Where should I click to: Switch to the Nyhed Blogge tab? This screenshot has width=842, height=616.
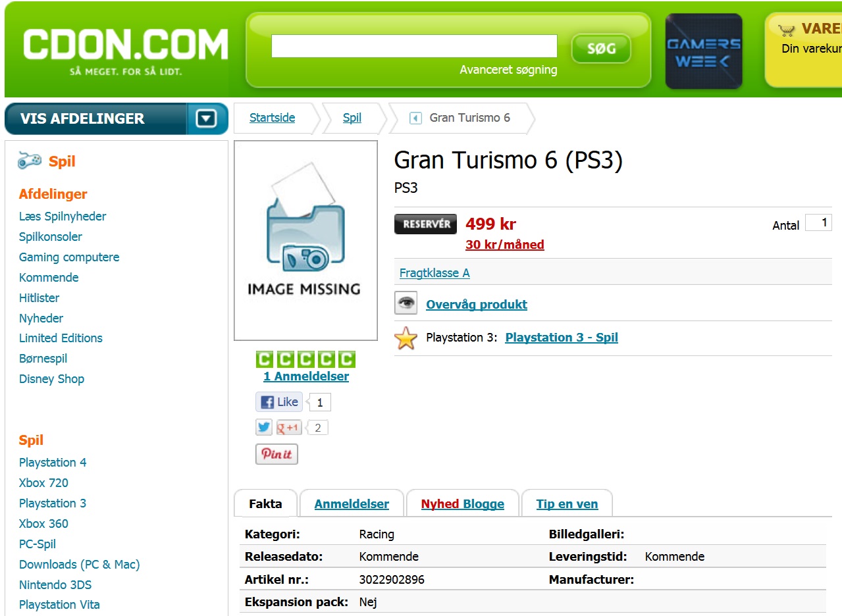[463, 504]
